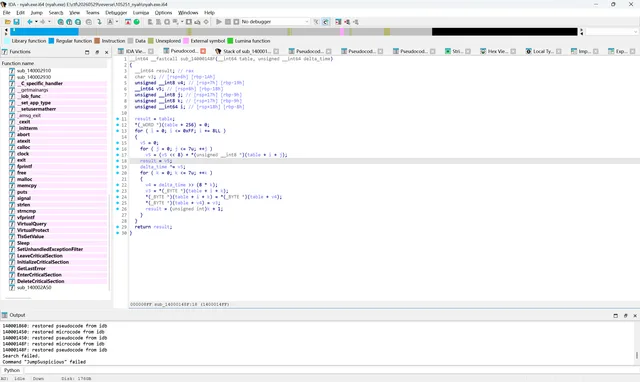Image resolution: width=640 pixels, height=382 pixels.
Task: Click External symbol color legend swatch
Action: pyautogui.click(x=186, y=41)
